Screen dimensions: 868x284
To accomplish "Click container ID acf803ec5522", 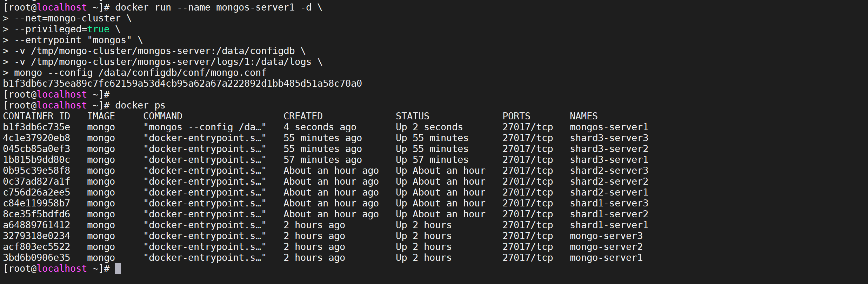I will (x=36, y=247).
